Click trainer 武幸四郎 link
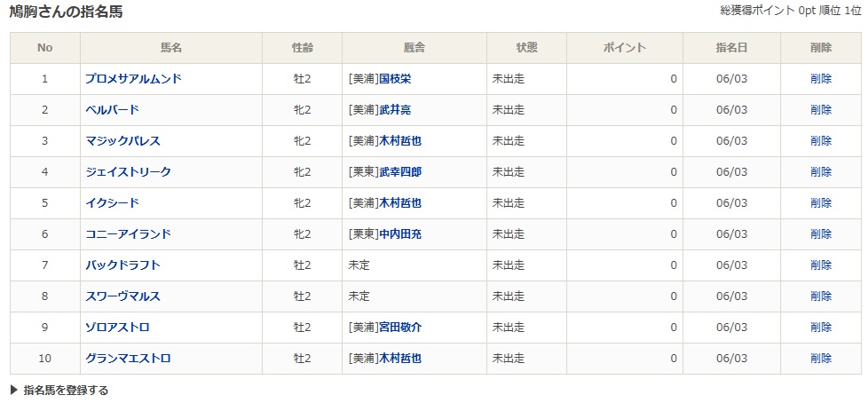The width and height of the screenshot is (868, 403). point(400,172)
